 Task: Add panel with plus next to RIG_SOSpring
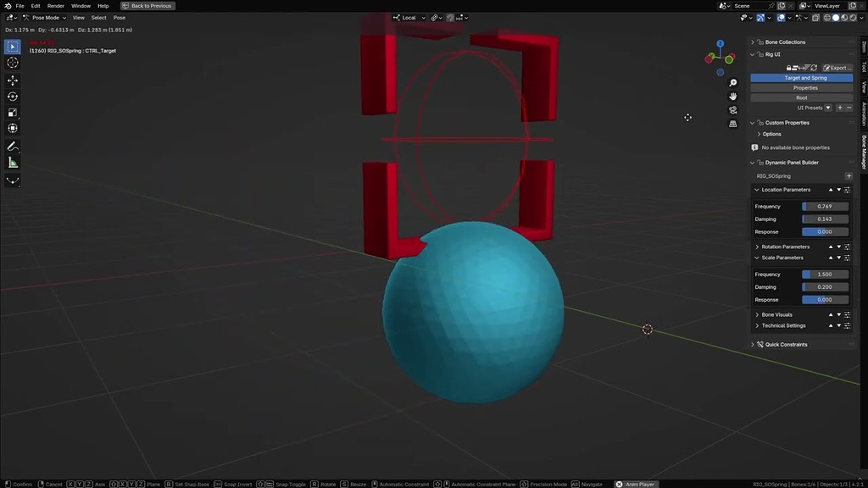pos(849,176)
